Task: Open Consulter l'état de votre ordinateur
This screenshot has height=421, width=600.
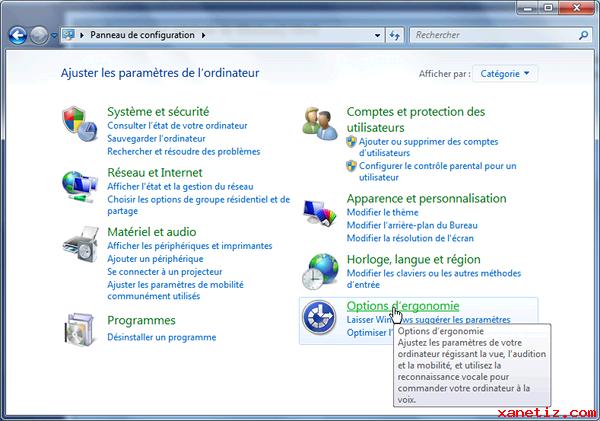Action: (177, 126)
